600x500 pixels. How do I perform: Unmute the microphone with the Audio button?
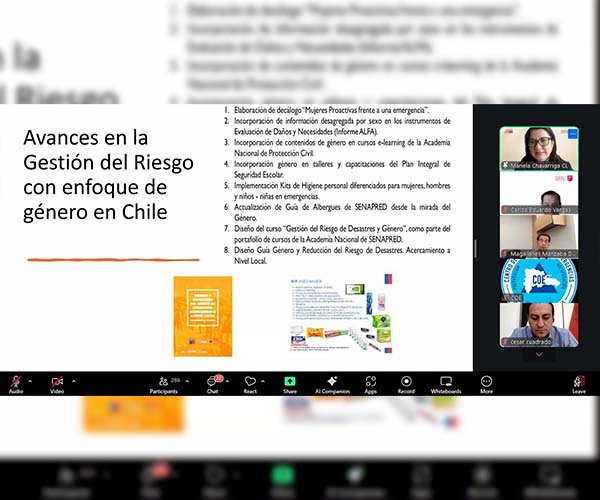pyautogui.click(x=16, y=383)
